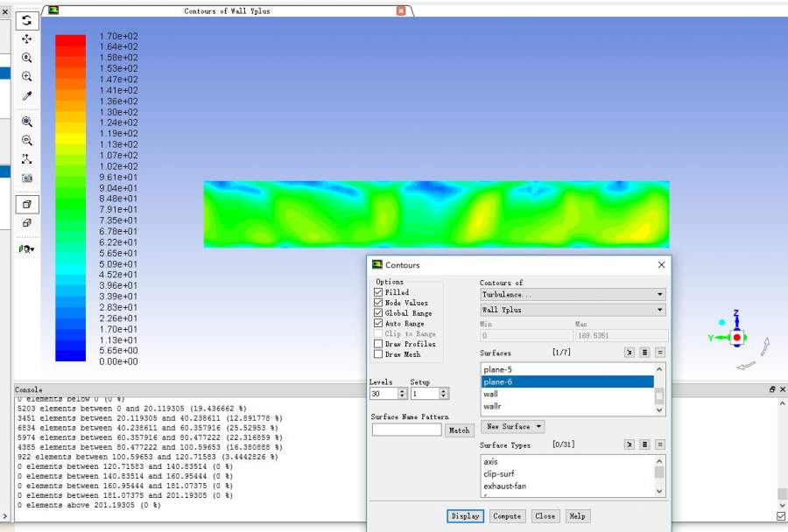788x532 pixels.
Task: Toggle the Filled checkbox
Action: click(x=378, y=292)
